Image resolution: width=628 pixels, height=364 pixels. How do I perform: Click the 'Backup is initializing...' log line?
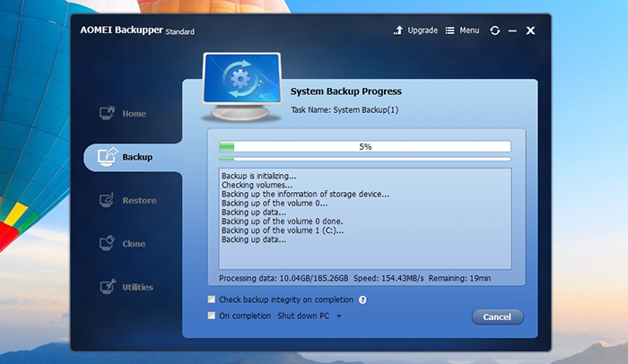[259, 176]
